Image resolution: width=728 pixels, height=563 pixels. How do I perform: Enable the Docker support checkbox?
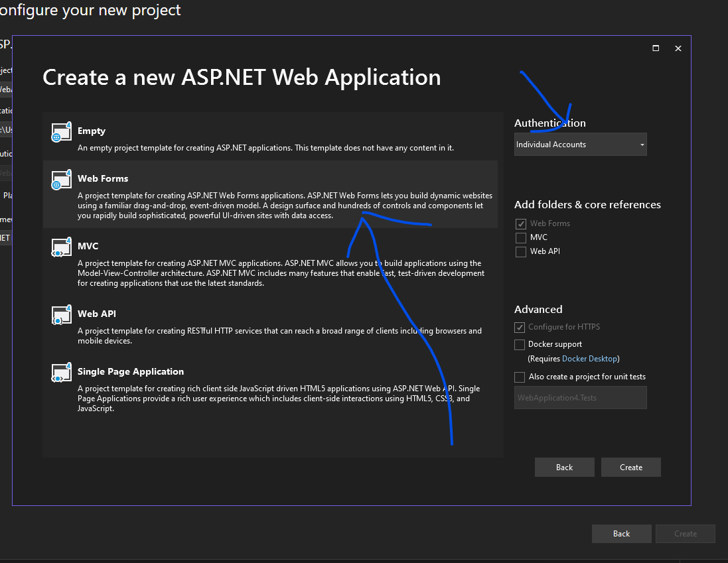[x=520, y=345]
